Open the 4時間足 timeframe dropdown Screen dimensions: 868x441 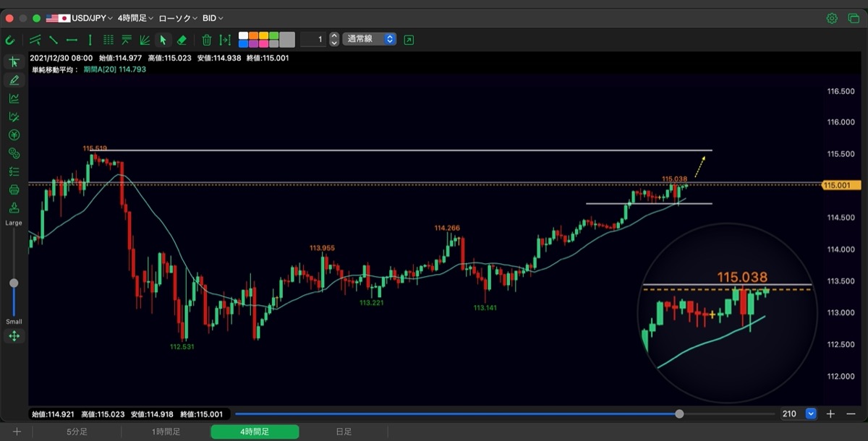135,18
